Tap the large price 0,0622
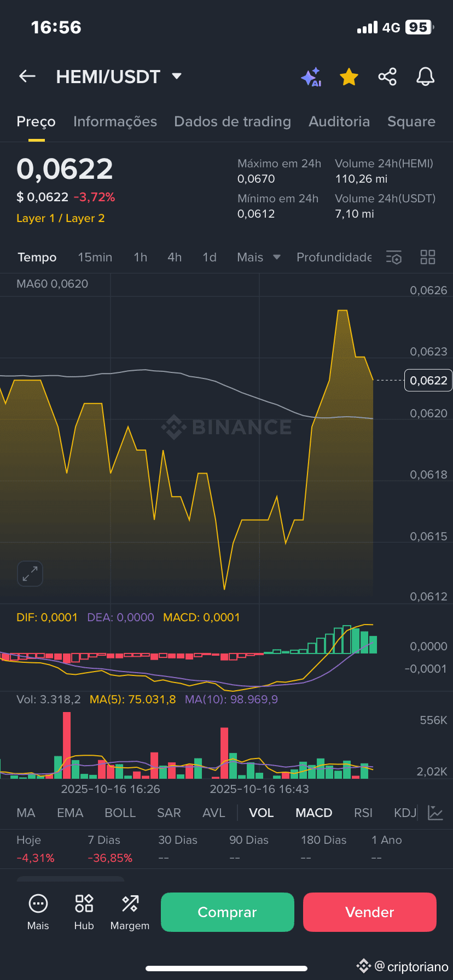453x980 pixels. [65, 168]
